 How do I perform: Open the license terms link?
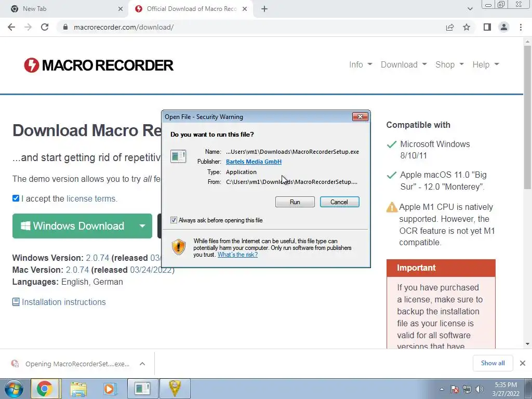tap(91, 198)
